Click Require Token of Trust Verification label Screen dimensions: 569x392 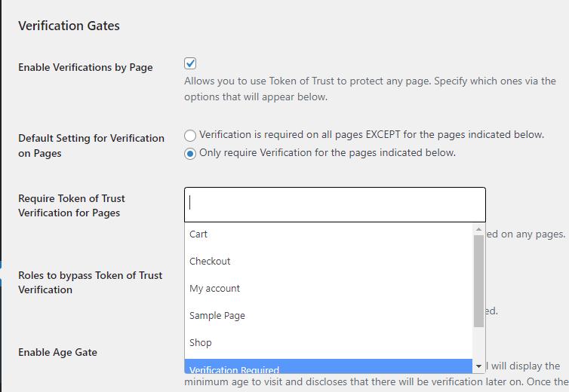tap(72, 206)
